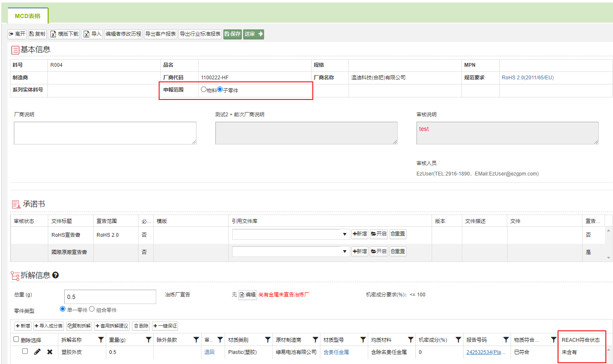Click the 导入 import button
Image resolution: width=613 pixels, height=364 pixels.
pyautogui.click(x=92, y=34)
